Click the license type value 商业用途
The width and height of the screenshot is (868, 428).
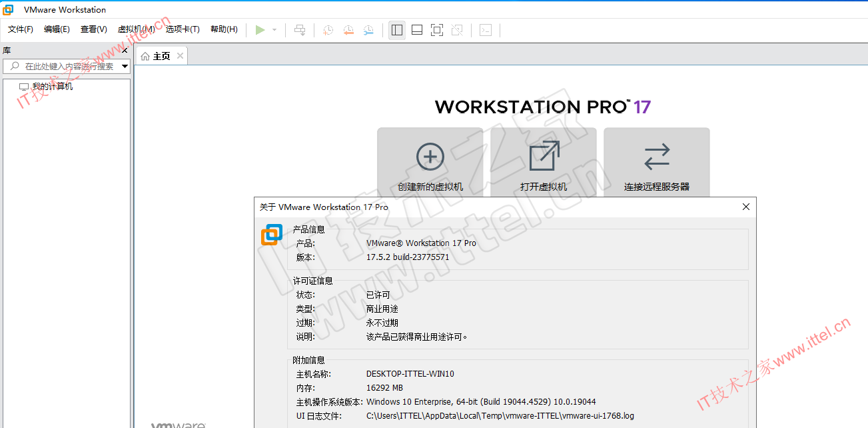pos(382,309)
